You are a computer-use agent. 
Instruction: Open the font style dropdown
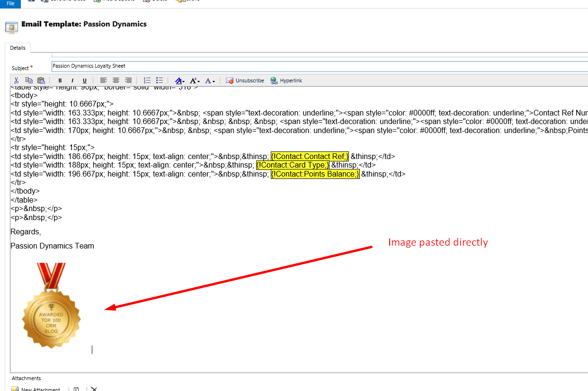coord(179,81)
